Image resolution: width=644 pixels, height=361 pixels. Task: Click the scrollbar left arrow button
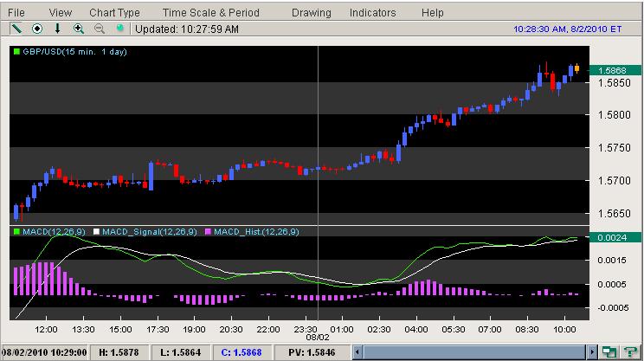coord(357,352)
